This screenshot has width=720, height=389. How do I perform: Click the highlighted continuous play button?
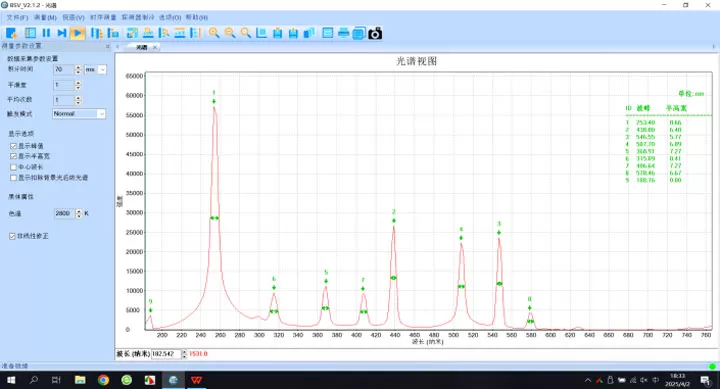[x=78, y=33]
